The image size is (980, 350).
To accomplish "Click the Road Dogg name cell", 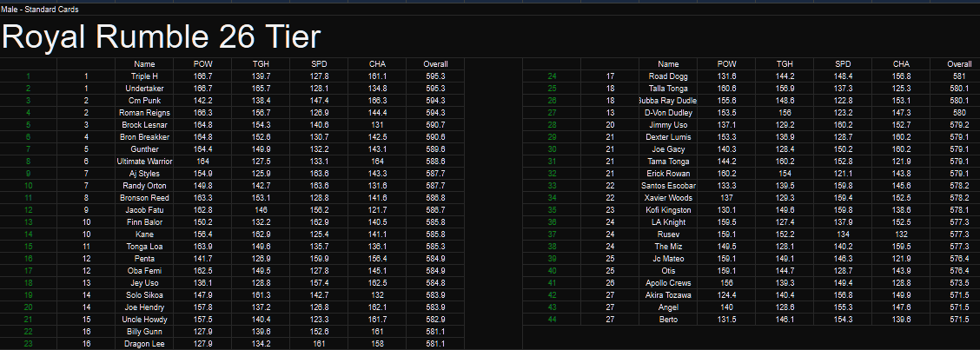I will (x=668, y=76).
